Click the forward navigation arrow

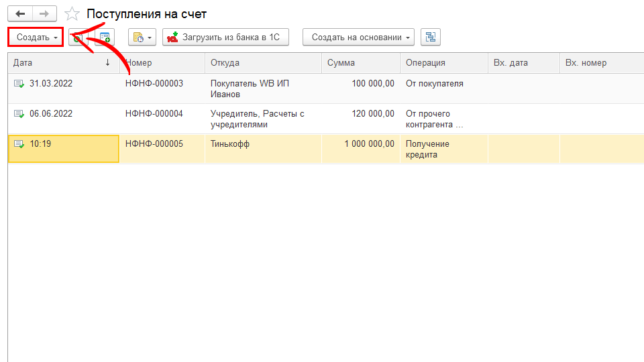pos(44,13)
